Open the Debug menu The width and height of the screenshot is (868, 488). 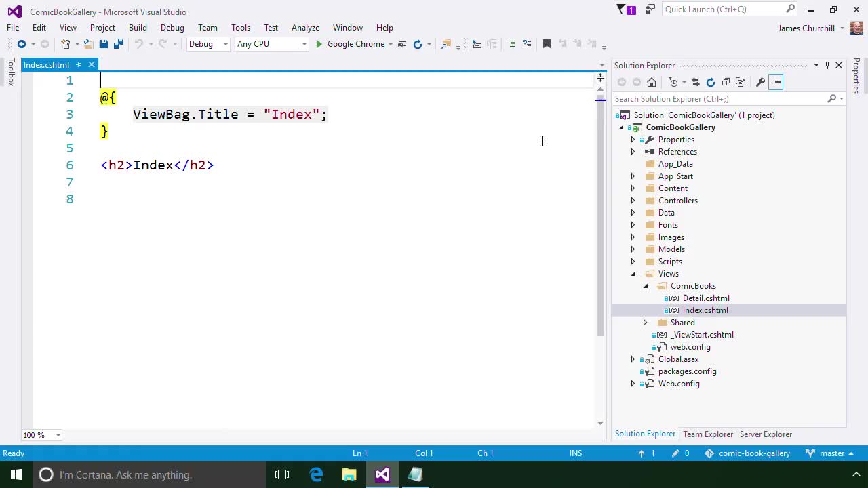[x=172, y=27]
